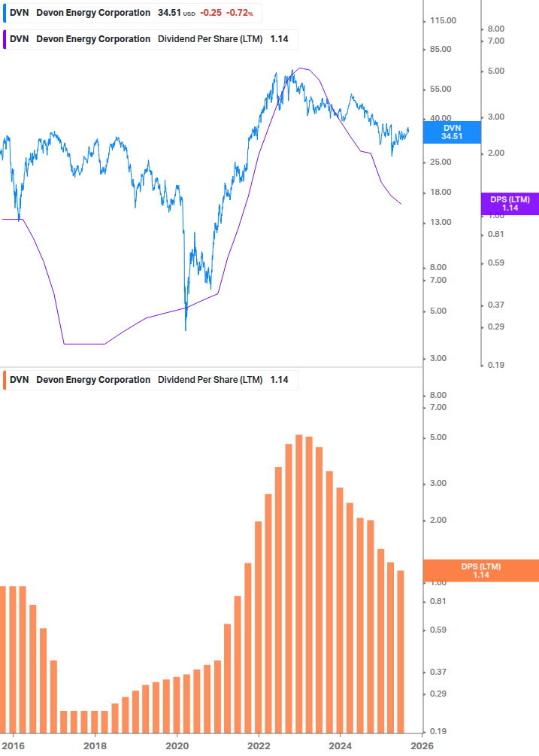Click the blue DVN 34.51 price axis tag
The image size is (539, 756).
(x=452, y=132)
